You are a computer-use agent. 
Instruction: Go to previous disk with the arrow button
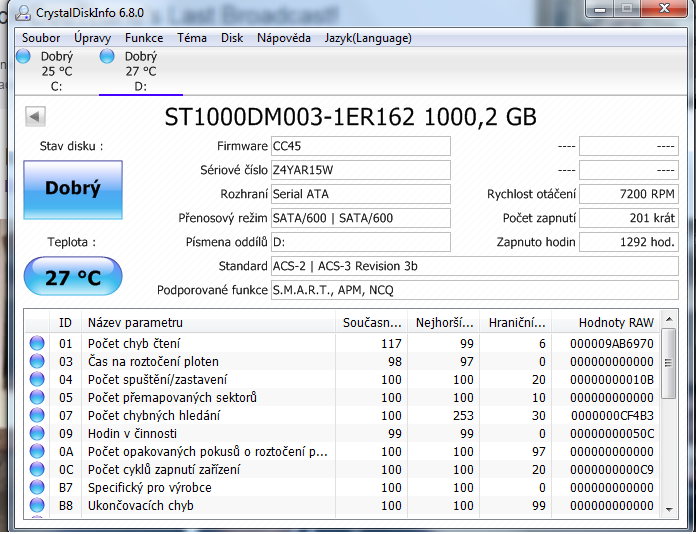(35, 117)
